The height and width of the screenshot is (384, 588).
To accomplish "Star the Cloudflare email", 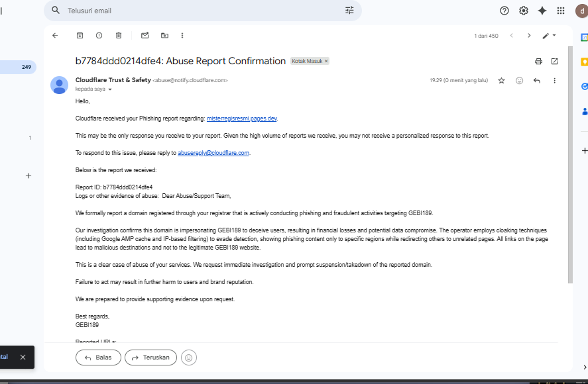I will 501,81.
